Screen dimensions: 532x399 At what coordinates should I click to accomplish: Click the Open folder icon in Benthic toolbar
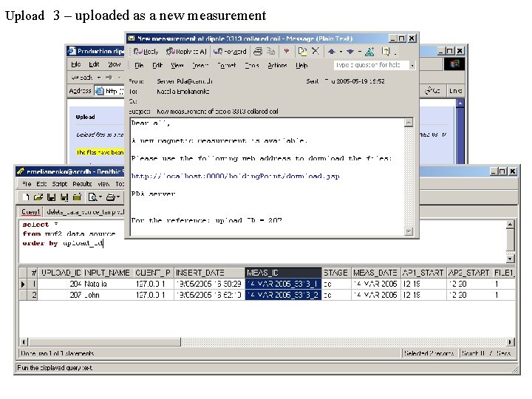(38, 197)
